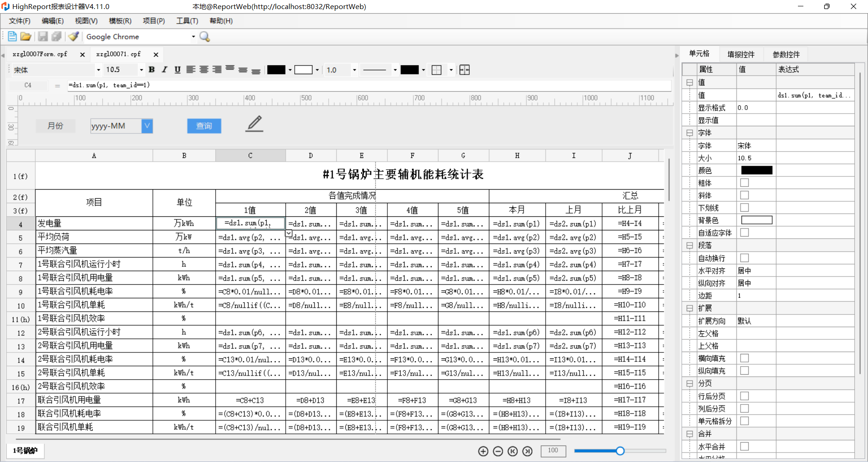The height and width of the screenshot is (462, 868).
Task: Open the 文件(F) menu
Action: (x=19, y=21)
